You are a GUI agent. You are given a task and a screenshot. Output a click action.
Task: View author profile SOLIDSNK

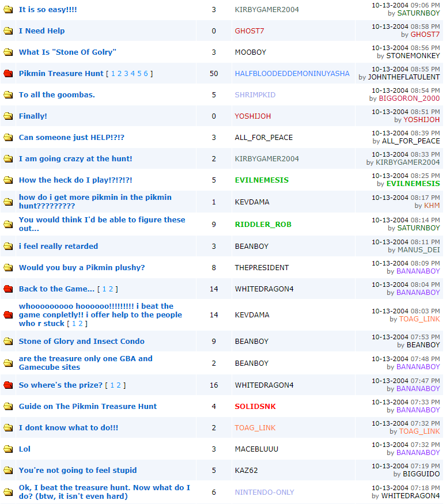pyautogui.click(x=255, y=407)
